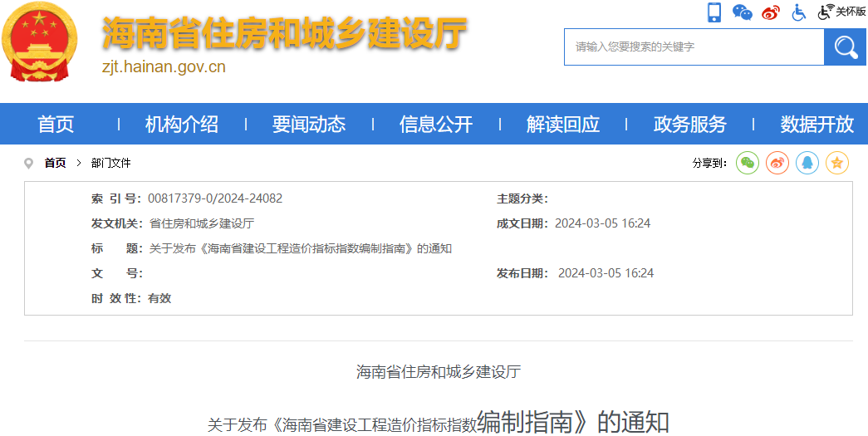The height and width of the screenshot is (436, 868).
Task: Go to 要闻动态 section
Action: coord(309,125)
